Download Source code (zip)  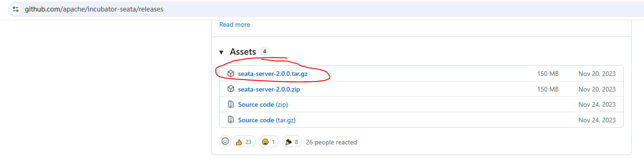coord(263,104)
